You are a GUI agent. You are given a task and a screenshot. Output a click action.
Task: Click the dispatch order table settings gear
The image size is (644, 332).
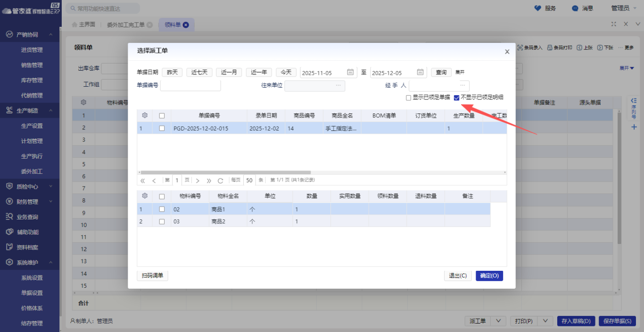pyautogui.click(x=145, y=115)
